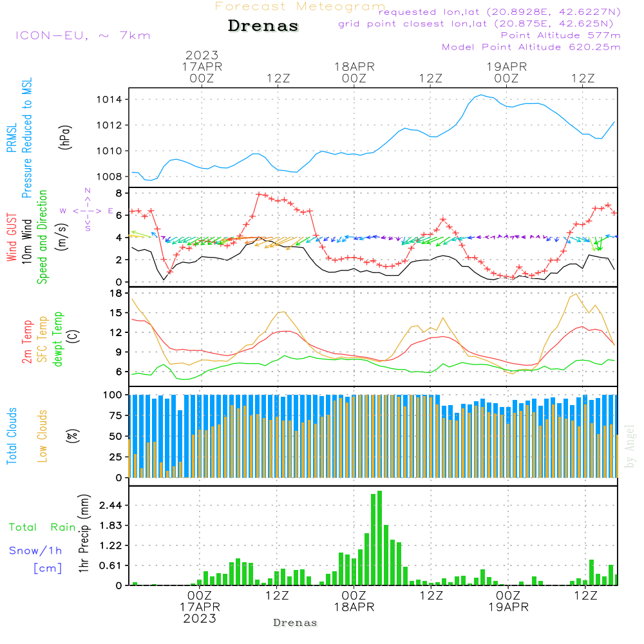Screen dimensions: 644x644
Task: Click the 1014 hPa pressure axis tick
Action: pyautogui.click(x=109, y=99)
